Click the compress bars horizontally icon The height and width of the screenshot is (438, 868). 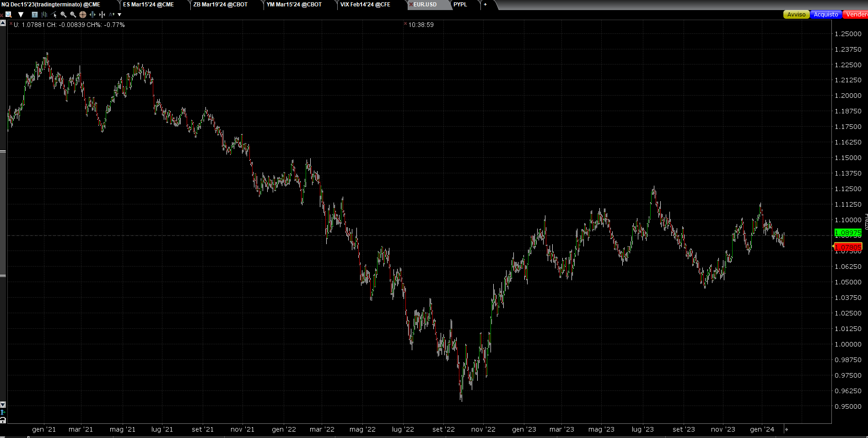(102, 15)
